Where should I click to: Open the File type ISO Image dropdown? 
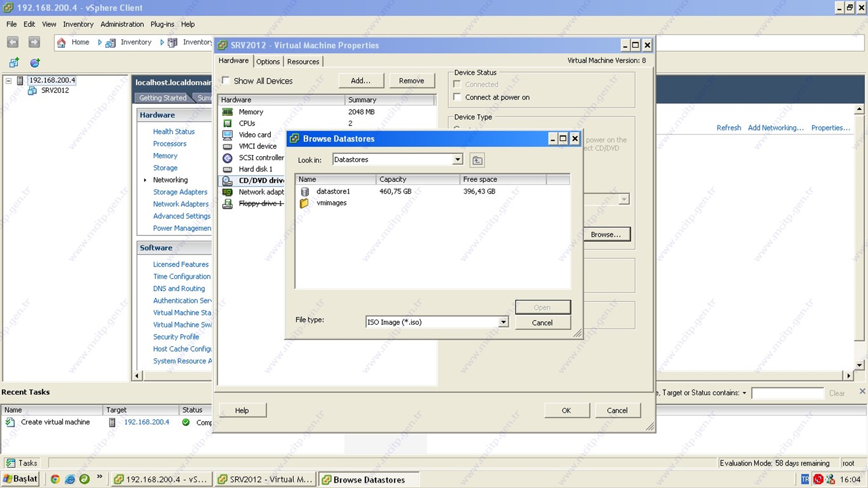503,322
